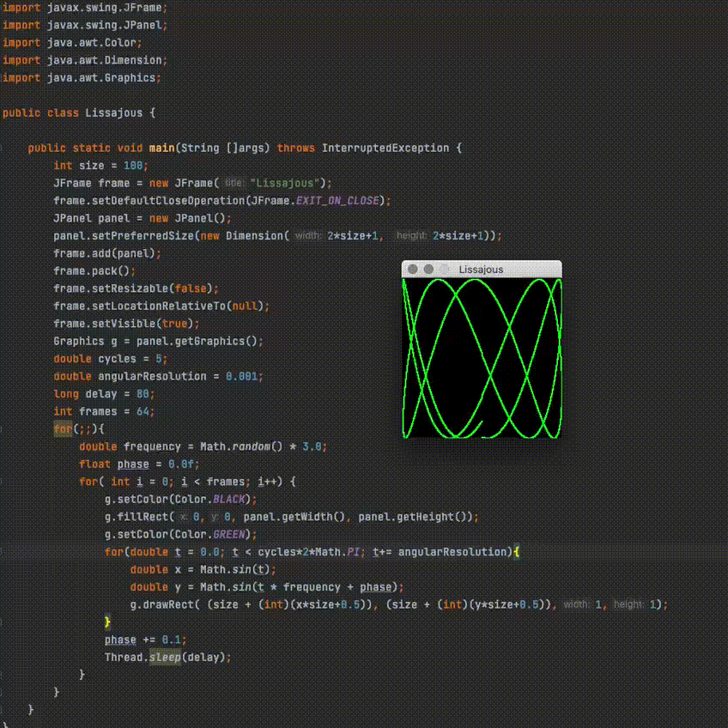Viewport: 728px width, 728px height.
Task: Click the Color.GREEN constant in setColor call
Action: point(233,534)
